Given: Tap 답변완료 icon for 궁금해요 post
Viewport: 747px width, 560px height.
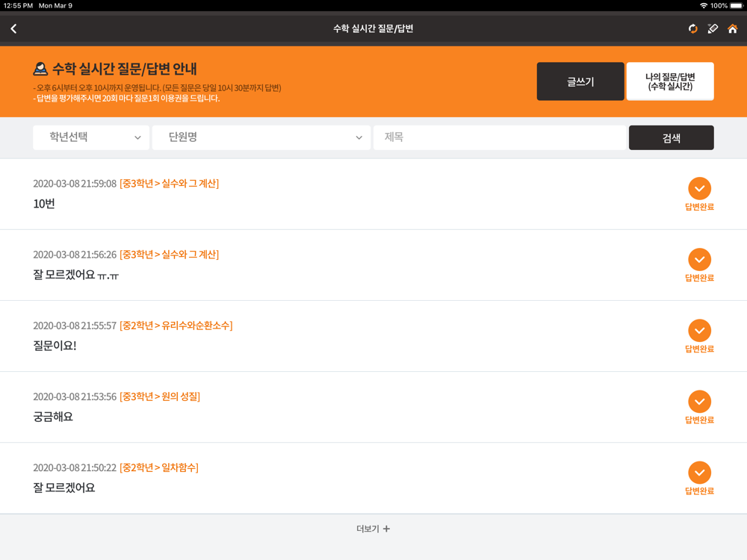Looking at the screenshot, I should tap(699, 402).
